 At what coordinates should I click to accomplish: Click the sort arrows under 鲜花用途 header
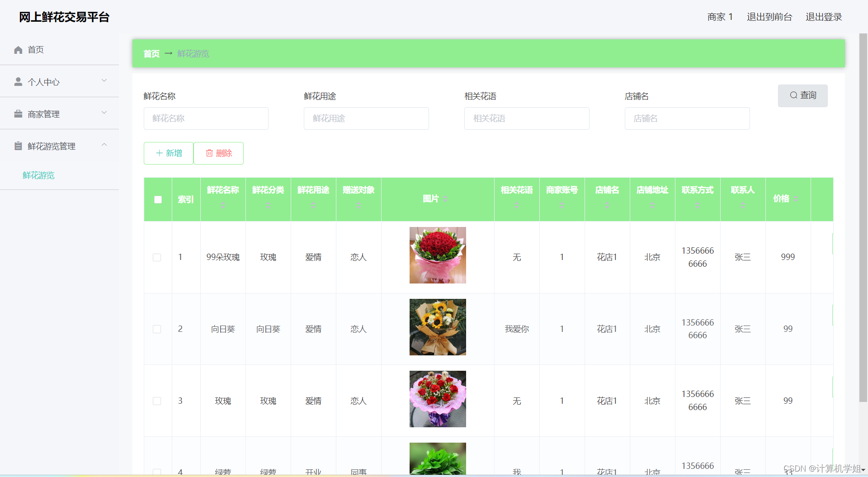tap(313, 205)
